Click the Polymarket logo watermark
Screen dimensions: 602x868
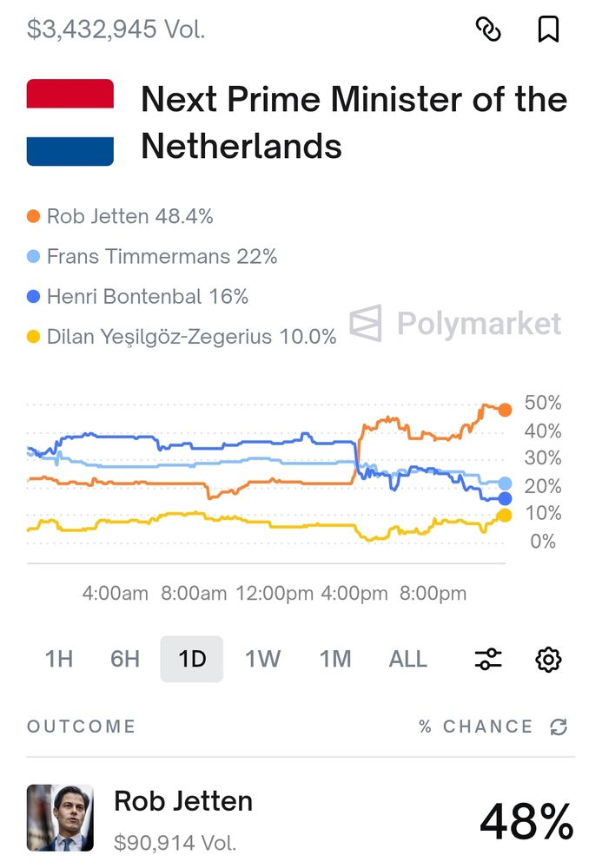456,324
